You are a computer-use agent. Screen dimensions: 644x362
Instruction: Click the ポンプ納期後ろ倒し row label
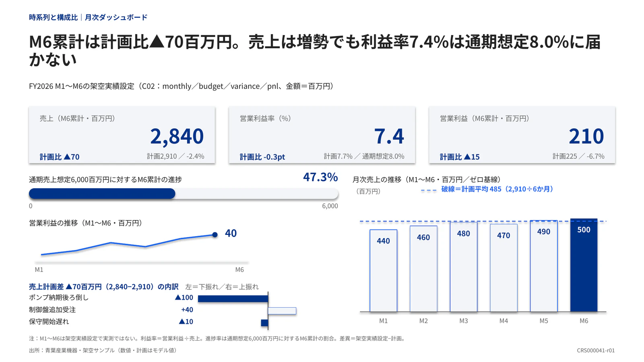pyautogui.click(x=59, y=298)
